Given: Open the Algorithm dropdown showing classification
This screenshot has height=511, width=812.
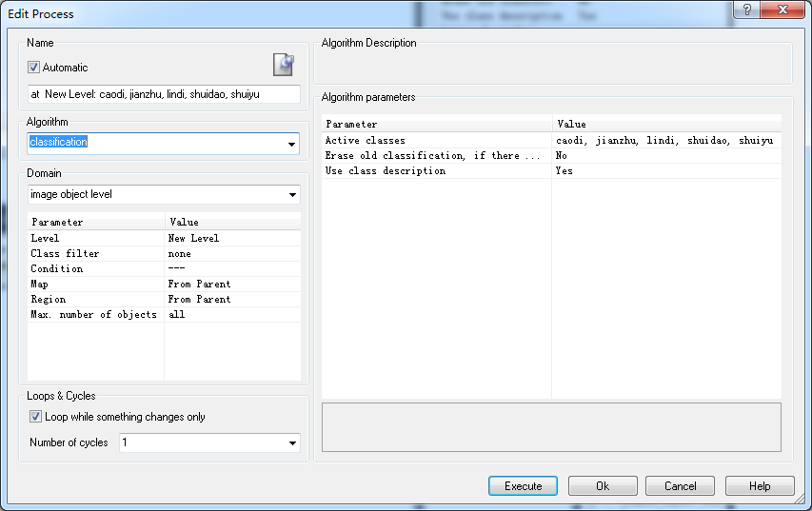Looking at the screenshot, I should coord(291,144).
